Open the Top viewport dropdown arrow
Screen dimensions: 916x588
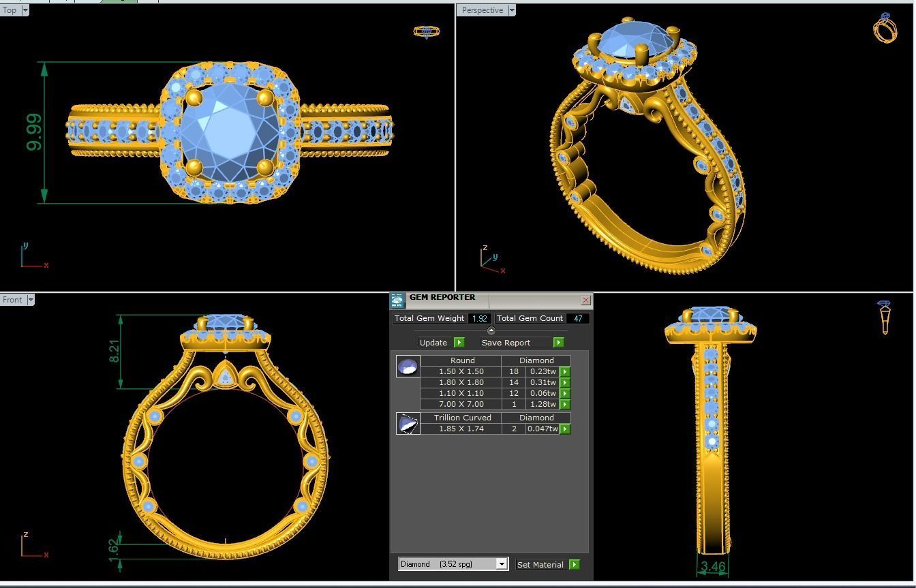coord(25,10)
